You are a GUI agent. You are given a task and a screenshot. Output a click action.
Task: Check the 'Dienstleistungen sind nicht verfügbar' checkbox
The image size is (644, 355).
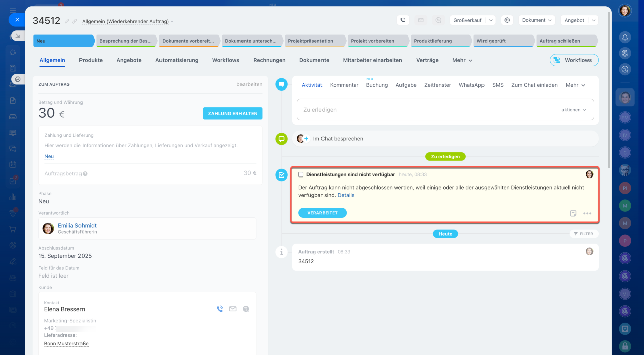[x=301, y=175]
